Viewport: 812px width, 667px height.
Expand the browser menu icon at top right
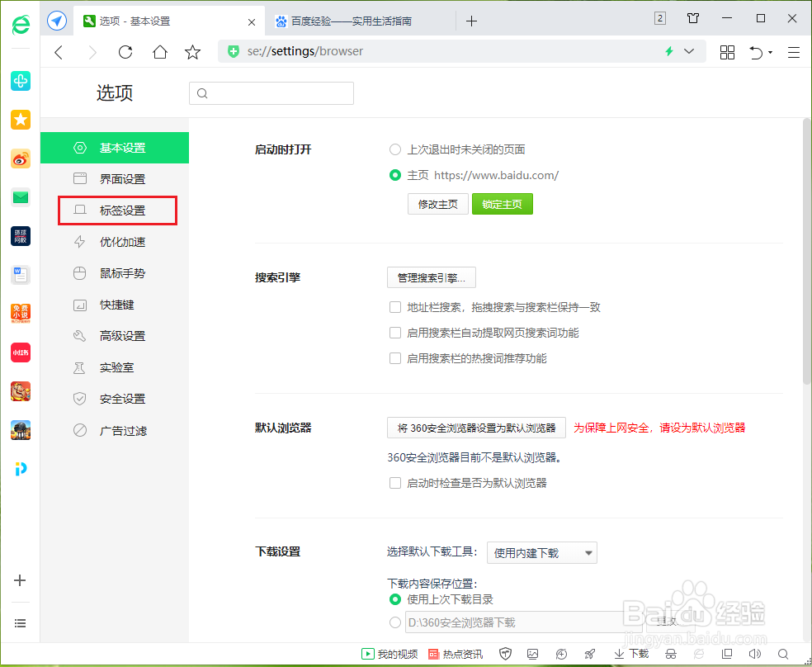[x=793, y=51]
